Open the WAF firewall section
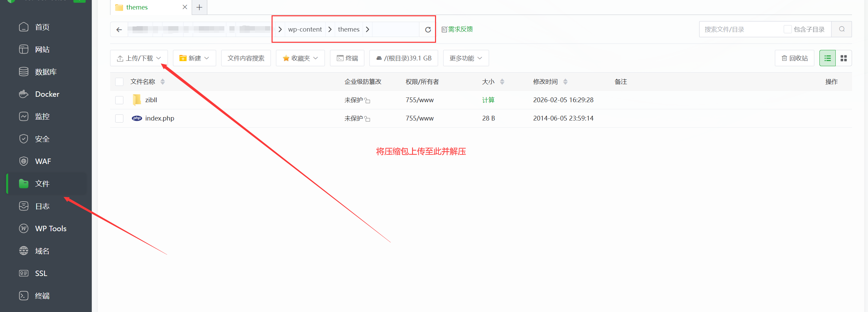 pos(42,161)
